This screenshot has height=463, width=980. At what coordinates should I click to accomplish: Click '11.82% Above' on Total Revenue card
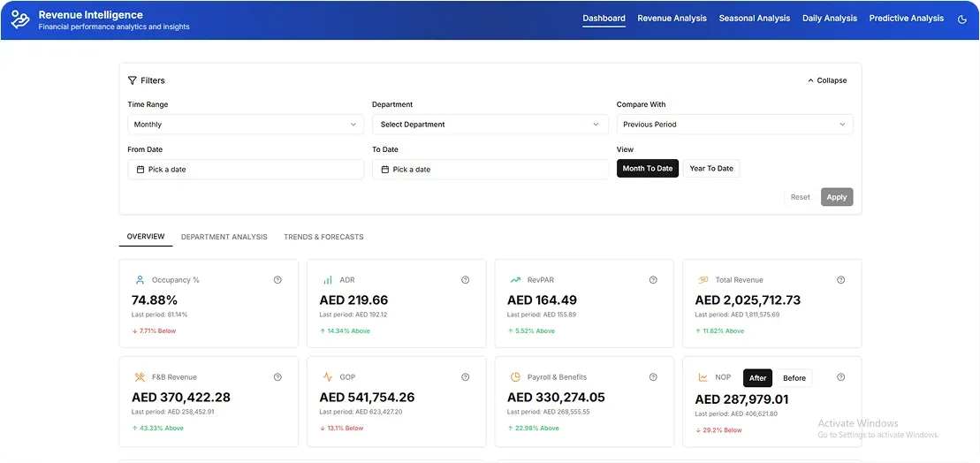tap(720, 331)
